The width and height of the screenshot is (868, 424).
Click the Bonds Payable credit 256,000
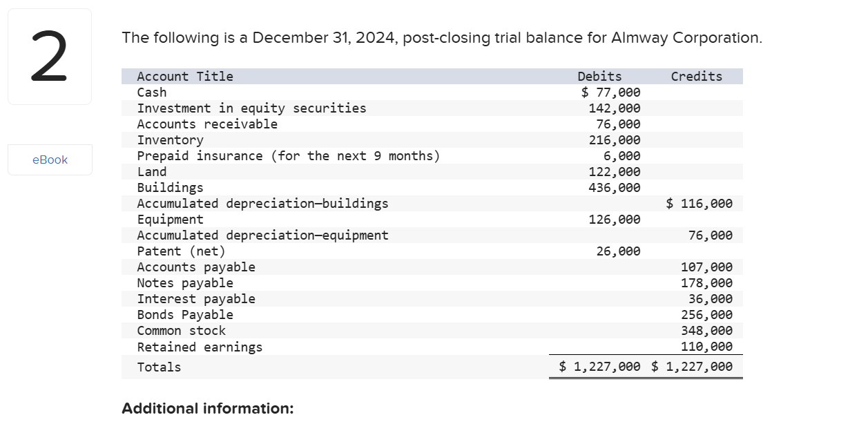(x=711, y=314)
